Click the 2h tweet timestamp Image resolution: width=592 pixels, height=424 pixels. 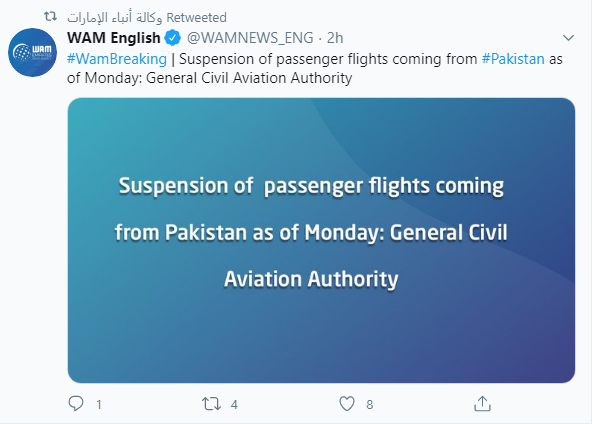click(335, 38)
